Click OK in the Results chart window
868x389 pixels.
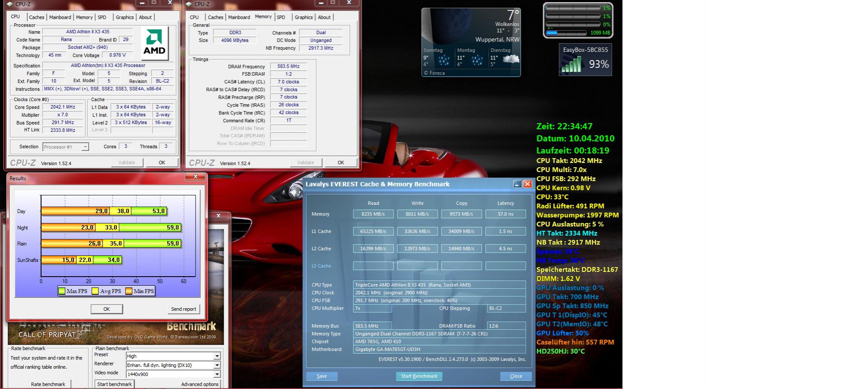[107, 309]
